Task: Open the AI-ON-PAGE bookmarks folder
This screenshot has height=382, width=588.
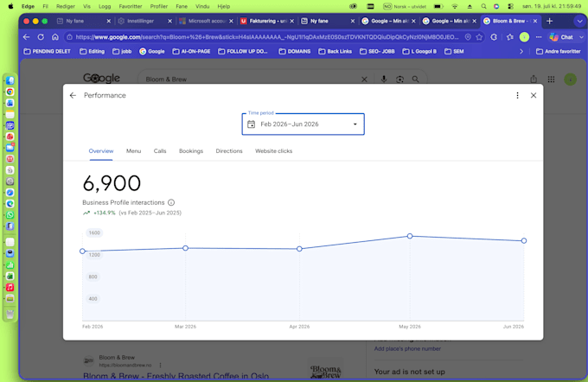Action: pos(191,51)
